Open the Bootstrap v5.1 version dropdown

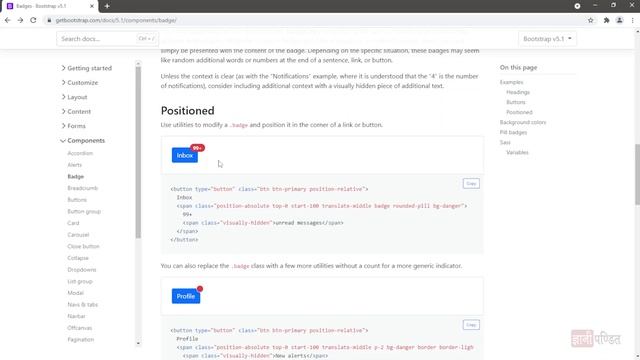[x=547, y=39]
